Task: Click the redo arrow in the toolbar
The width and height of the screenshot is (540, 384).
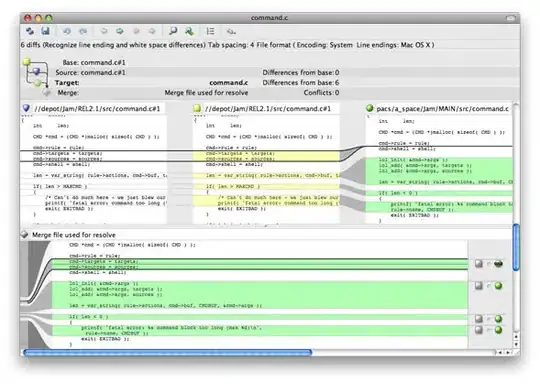Action: 83,31
